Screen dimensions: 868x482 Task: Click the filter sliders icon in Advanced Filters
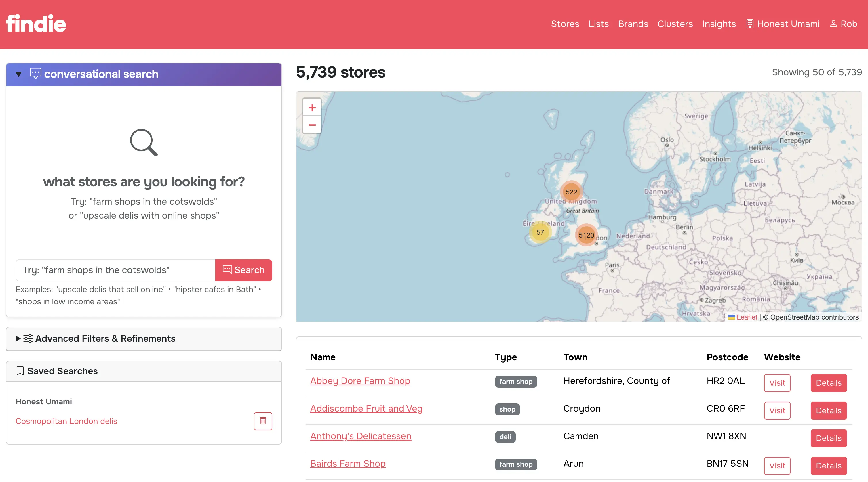[x=28, y=339]
